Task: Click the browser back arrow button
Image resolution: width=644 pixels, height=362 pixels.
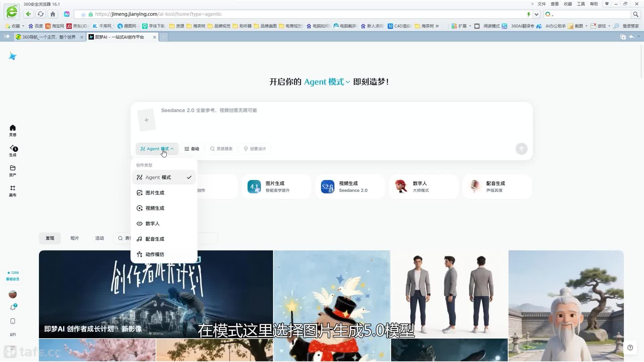Action: [x=29, y=14]
